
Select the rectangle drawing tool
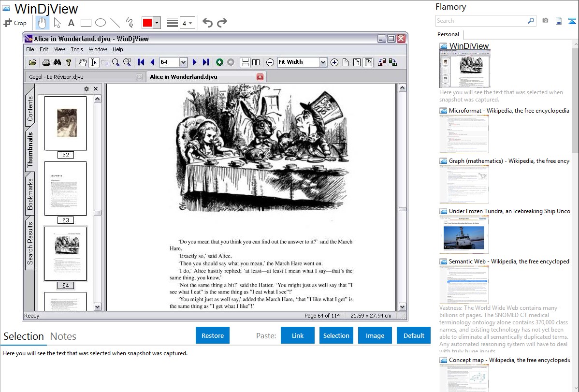[86, 23]
